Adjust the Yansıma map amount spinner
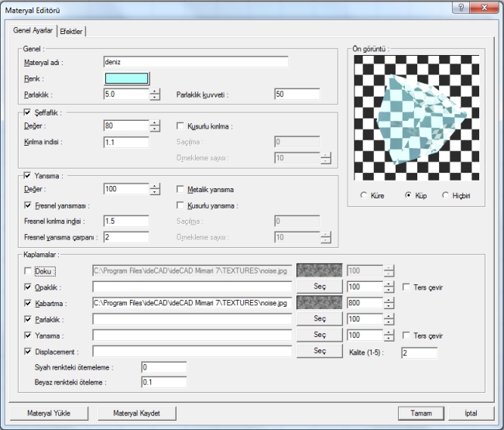This screenshot has height=430, width=504. 389,335
